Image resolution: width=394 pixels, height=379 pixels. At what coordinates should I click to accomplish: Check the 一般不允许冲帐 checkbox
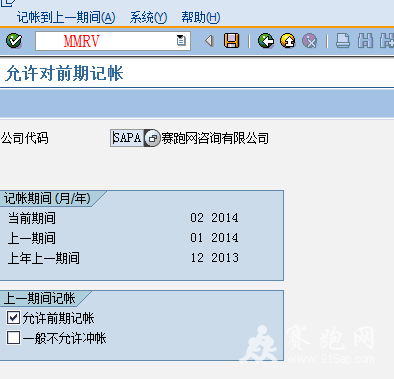click(13, 338)
